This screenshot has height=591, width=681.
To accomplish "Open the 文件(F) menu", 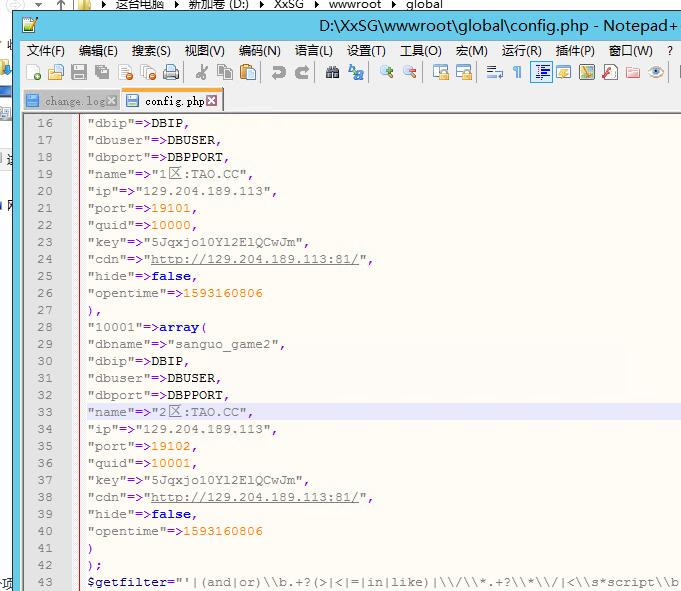I will [45, 50].
